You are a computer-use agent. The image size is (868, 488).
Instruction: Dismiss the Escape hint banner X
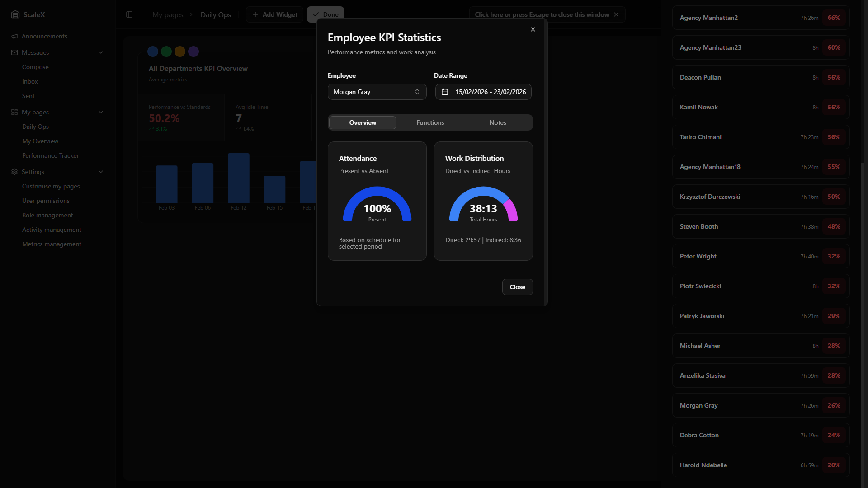(616, 14)
